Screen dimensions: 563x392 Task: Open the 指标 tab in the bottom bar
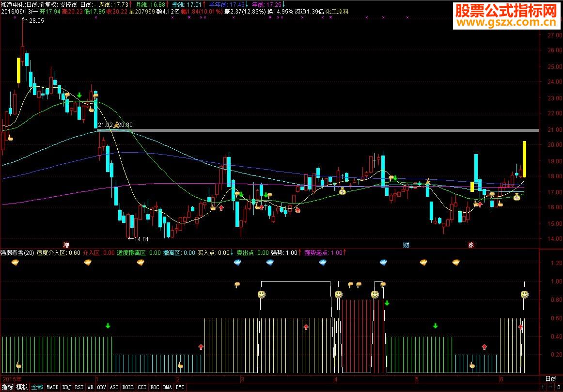[x=8, y=387]
